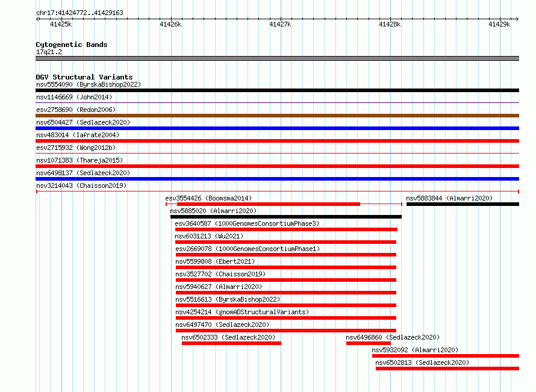
Task: Click the nsv6502813 (Sedlazeck2020) label
Action: [x=422, y=362]
